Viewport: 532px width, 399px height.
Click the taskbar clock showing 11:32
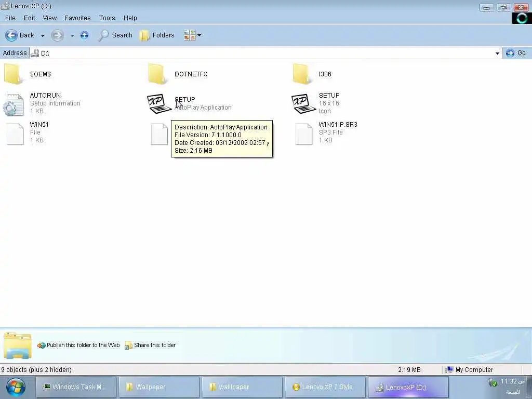pyautogui.click(x=513, y=382)
